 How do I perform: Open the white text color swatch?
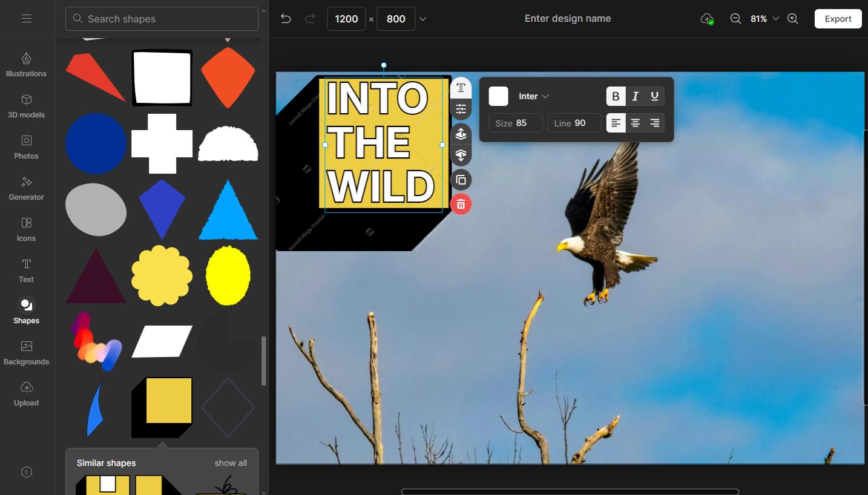pyautogui.click(x=498, y=96)
